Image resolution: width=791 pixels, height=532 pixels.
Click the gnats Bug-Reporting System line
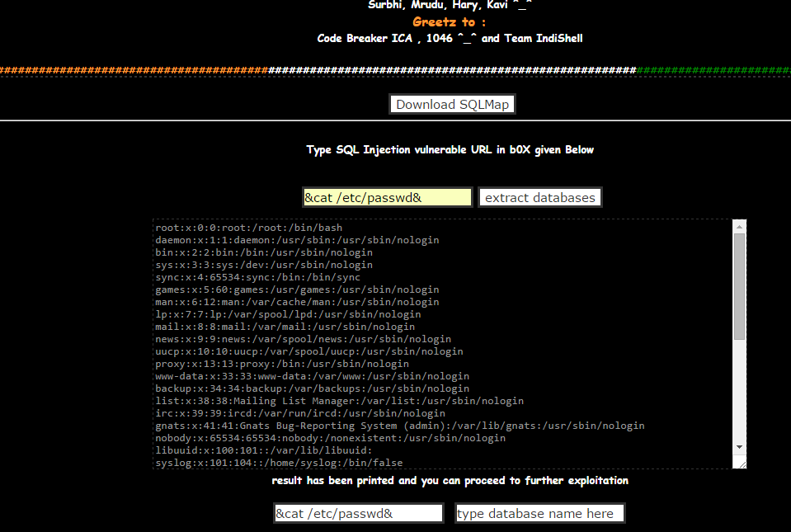pyautogui.click(x=400, y=426)
